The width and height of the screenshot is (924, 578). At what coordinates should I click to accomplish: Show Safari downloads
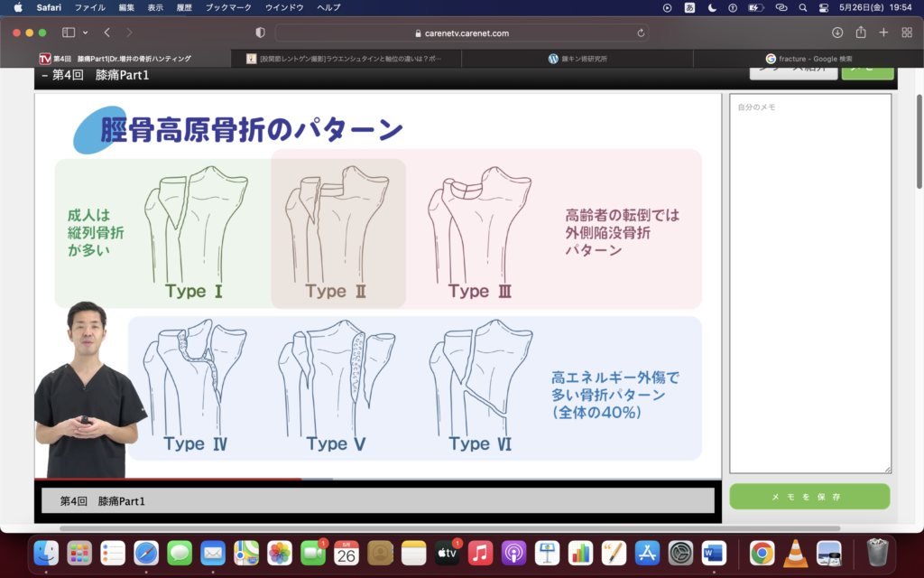point(837,33)
